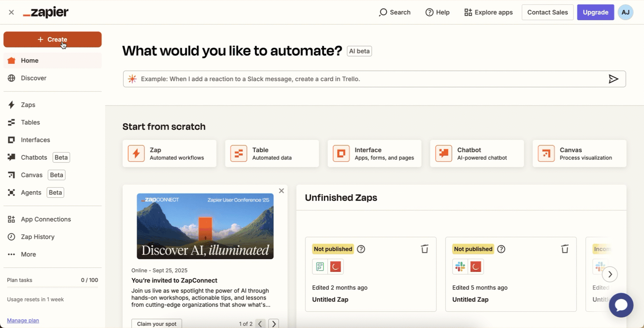Close the sidebar with the X icon
The image size is (644, 328).
pyautogui.click(x=11, y=12)
